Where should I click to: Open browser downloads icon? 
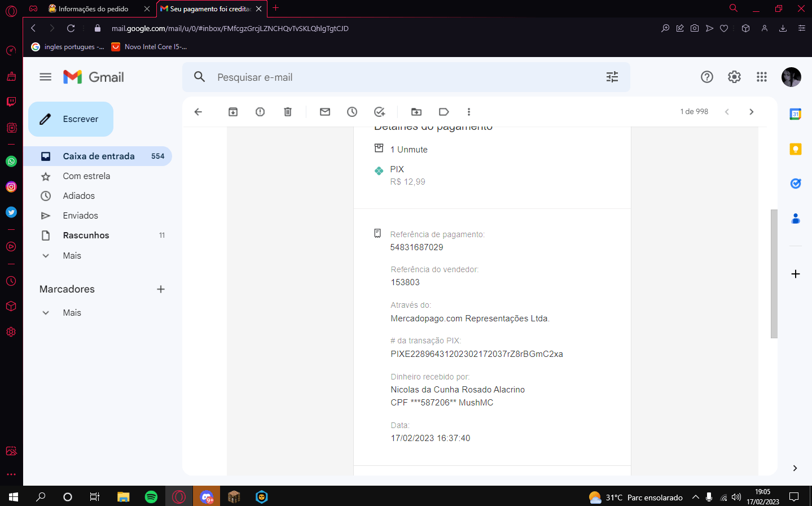(783, 28)
